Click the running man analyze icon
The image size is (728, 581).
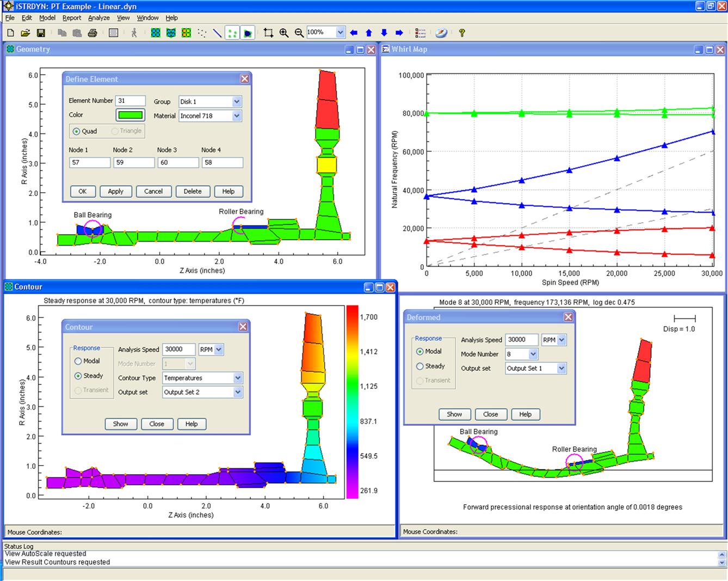click(x=134, y=33)
